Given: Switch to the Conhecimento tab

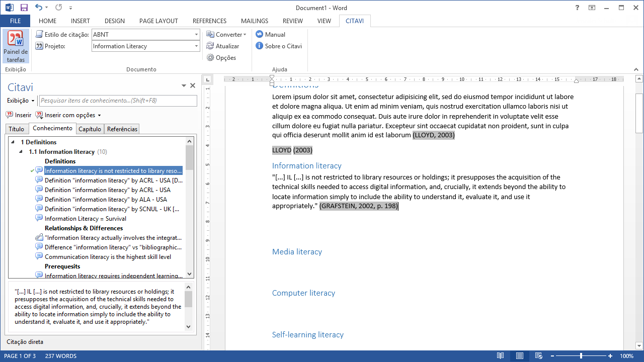Looking at the screenshot, I should pyautogui.click(x=52, y=129).
